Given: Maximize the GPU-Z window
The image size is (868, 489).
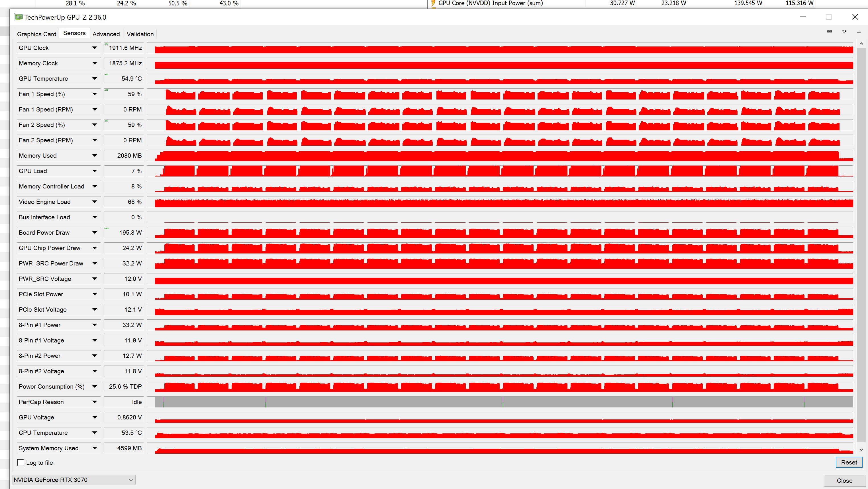Looking at the screenshot, I should click(x=829, y=17).
